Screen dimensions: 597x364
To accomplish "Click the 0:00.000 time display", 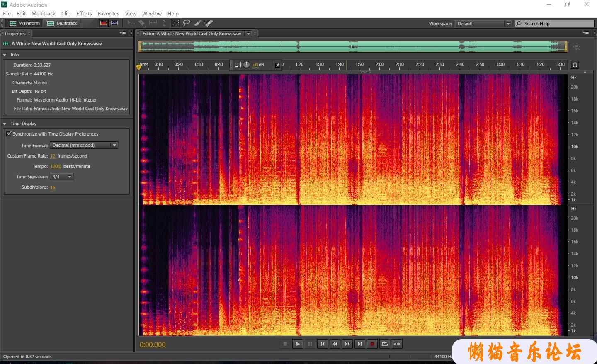I will pos(153,345).
